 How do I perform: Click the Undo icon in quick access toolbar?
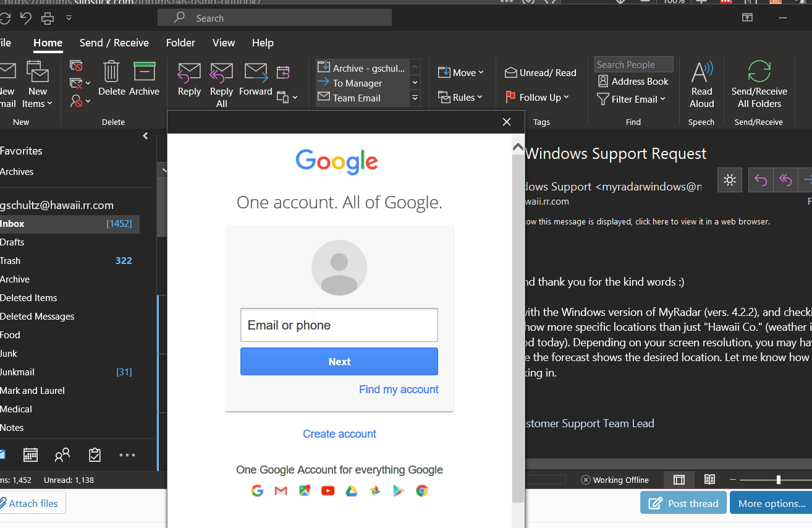26,18
